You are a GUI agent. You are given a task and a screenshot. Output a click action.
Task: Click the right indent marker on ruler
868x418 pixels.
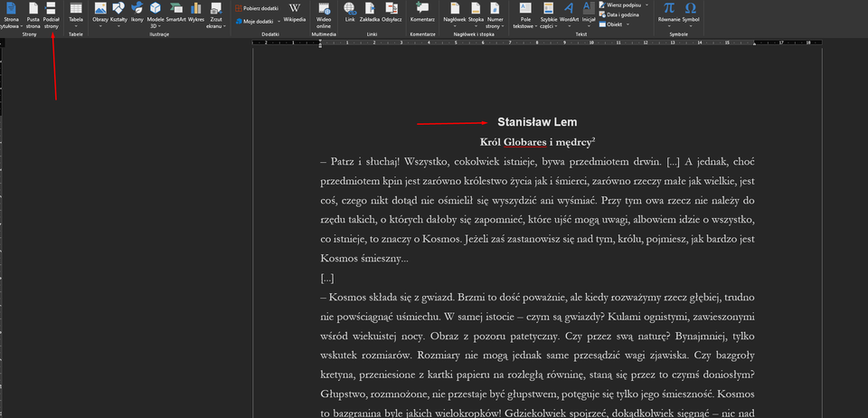(x=756, y=43)
